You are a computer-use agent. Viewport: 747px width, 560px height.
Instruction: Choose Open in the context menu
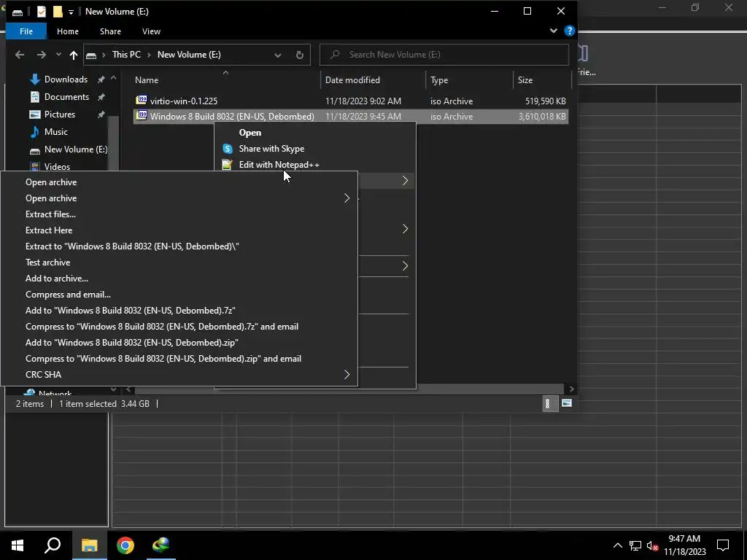click(249, 133)
